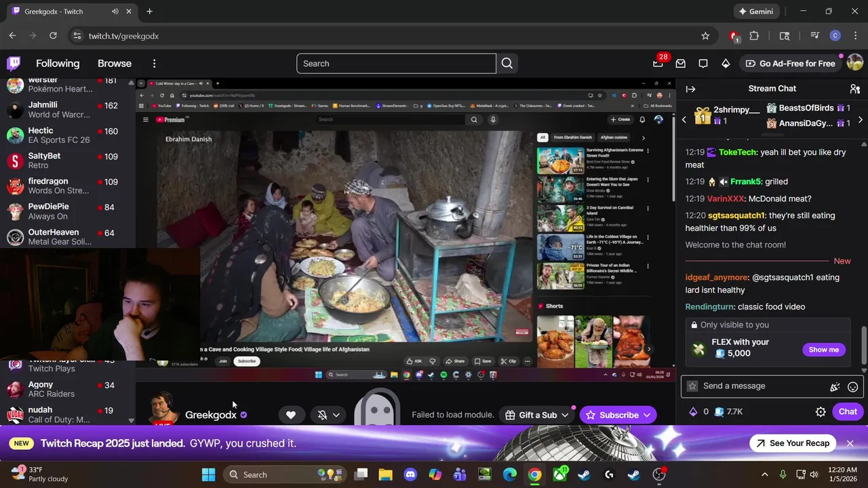Click username sgtsasquatch1 in chat
The width and height of the screenshot is (868, 488).
(x=736, y=216)
